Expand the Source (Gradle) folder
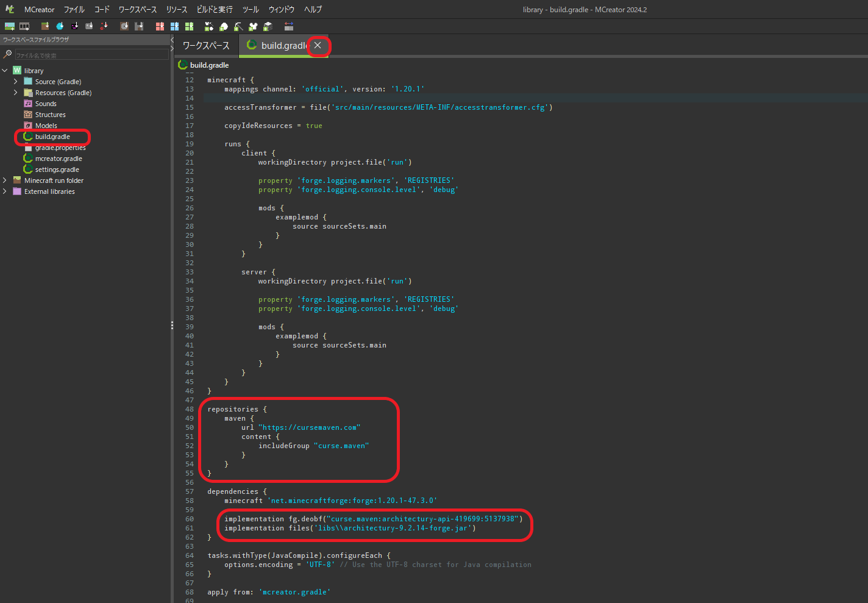Image resolution: width=868 pixels, height=603 pixels. pos(16,81)
